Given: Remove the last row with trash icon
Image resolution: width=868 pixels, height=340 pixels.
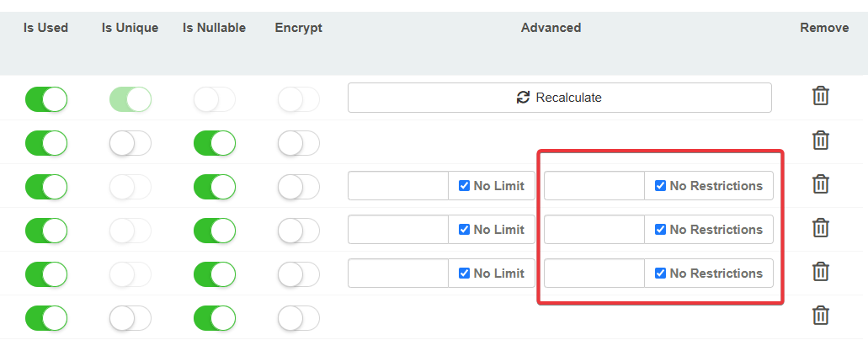Looking at the screenshot, I should [821, 315].
